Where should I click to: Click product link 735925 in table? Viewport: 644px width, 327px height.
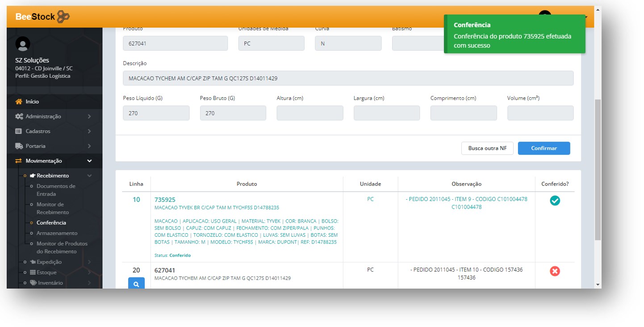(165, 200)
